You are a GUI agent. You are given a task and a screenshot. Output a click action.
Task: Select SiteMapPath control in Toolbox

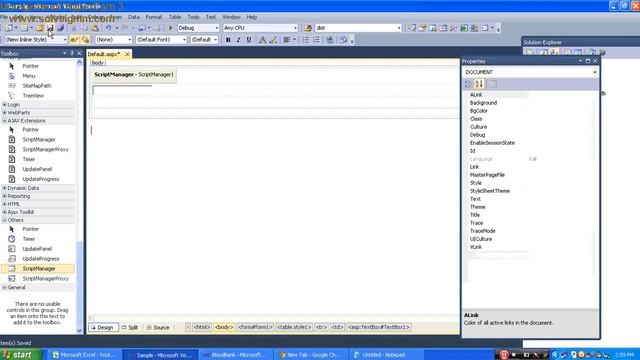pyautogui.click(x=37, y=86)
